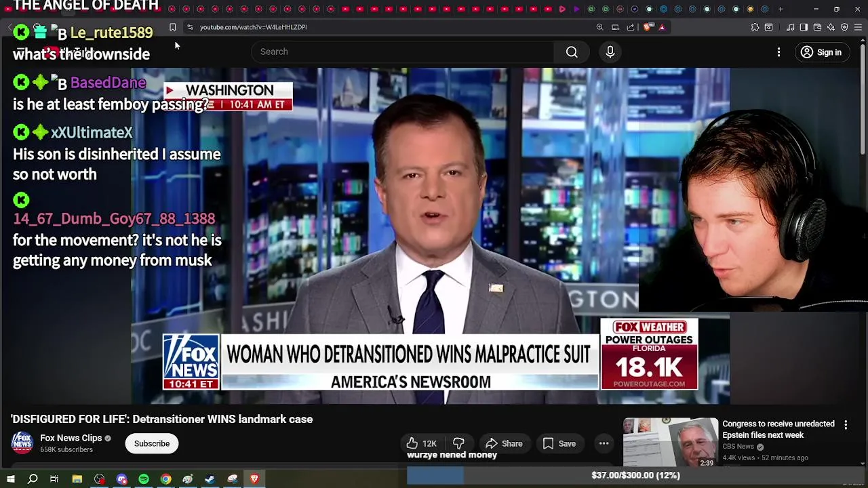The image size is (868, 488).
Task: Click the CBS News channel name
Action: 738,447
